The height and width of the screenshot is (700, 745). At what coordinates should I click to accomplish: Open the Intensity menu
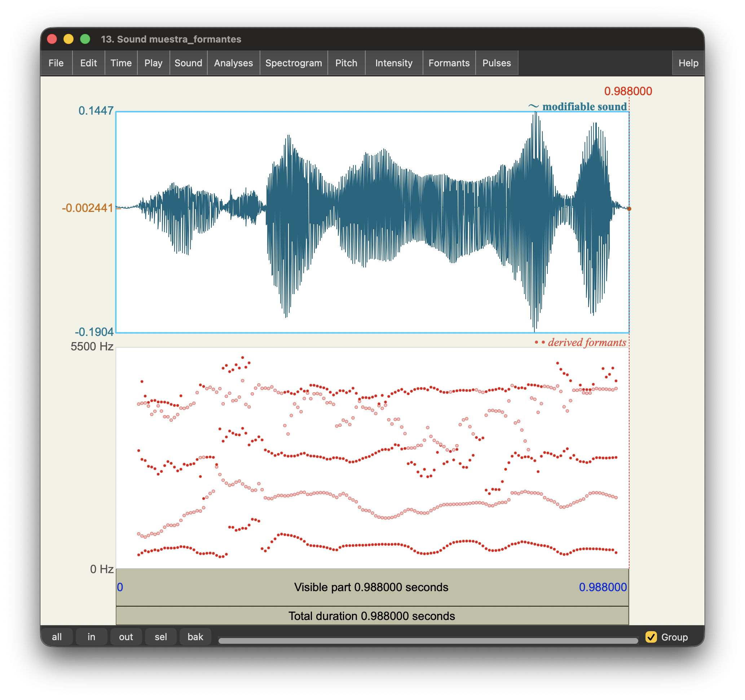click(393, 63)
